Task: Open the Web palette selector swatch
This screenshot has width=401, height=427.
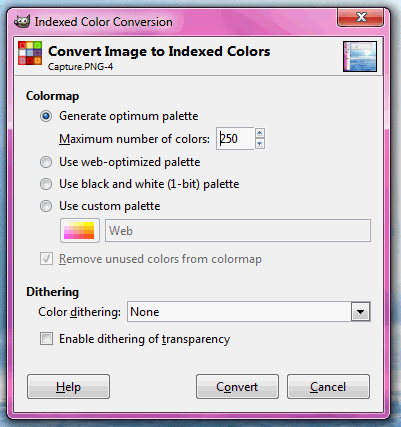Action: tap(80, 231)
